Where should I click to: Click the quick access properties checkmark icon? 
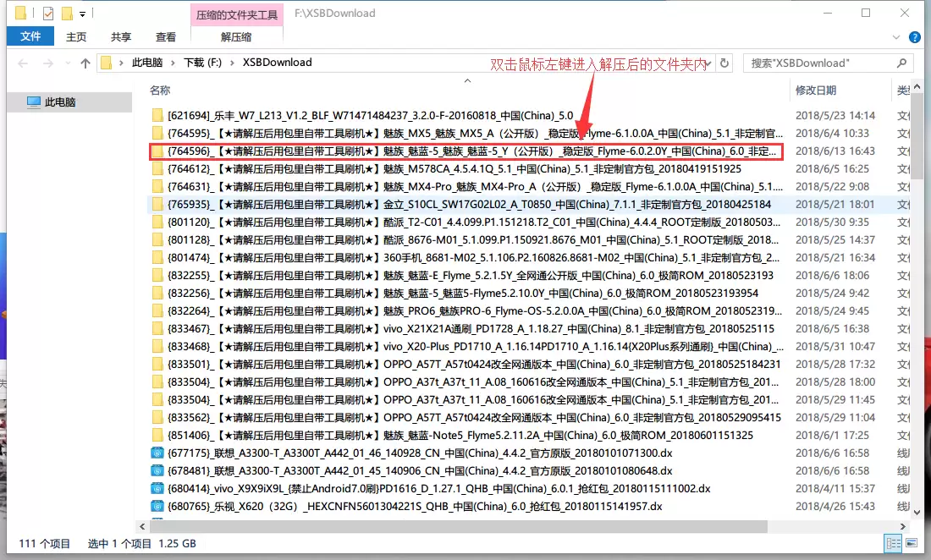click(x=48, y=13)
